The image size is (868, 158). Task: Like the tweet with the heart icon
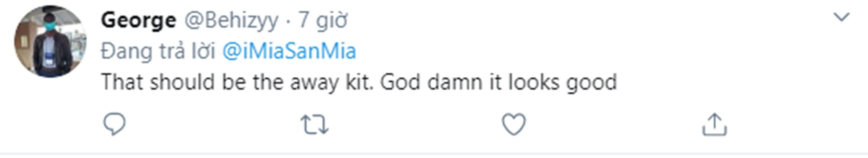click(514, 124)
